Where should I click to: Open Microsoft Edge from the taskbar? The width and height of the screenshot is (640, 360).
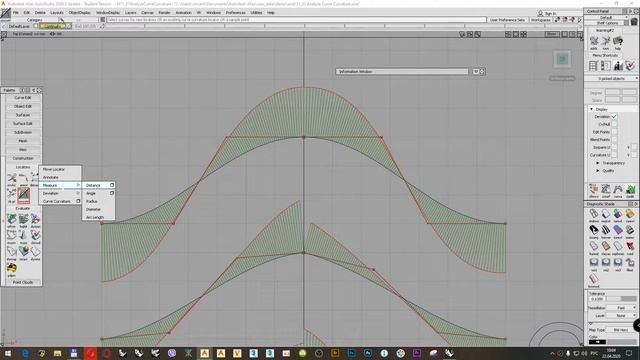[x=25, y=353]
